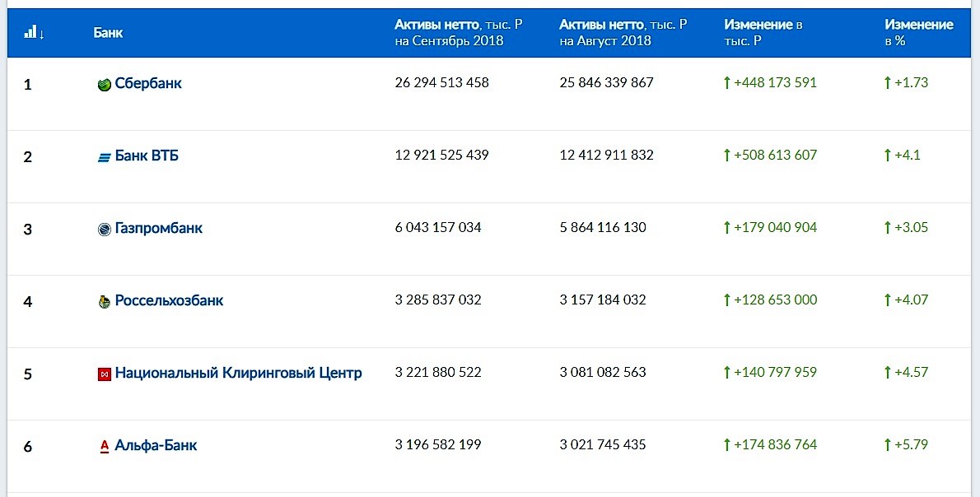Screen dimensions: 980x497
Task: Click Alfa-Bank's +5.79 percent change value
Action: (911, 445)
